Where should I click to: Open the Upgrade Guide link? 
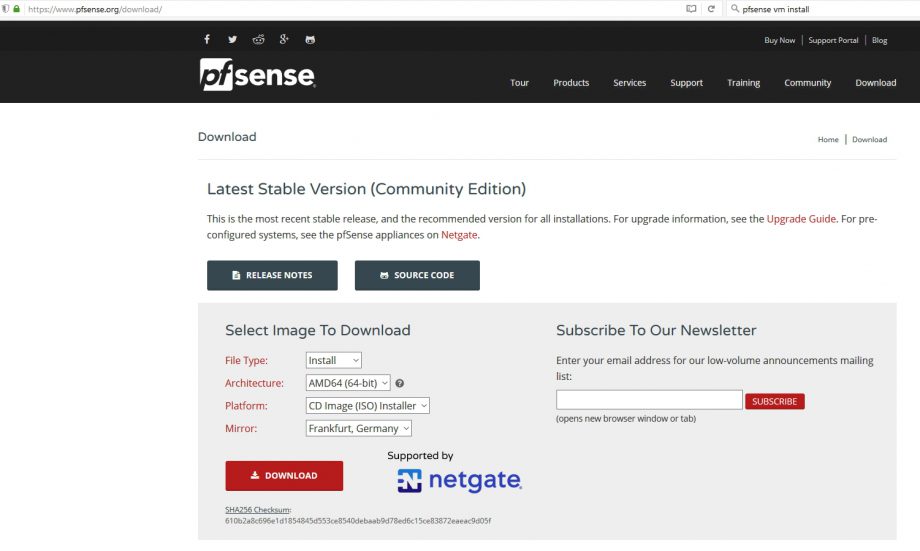pos(801,218)
